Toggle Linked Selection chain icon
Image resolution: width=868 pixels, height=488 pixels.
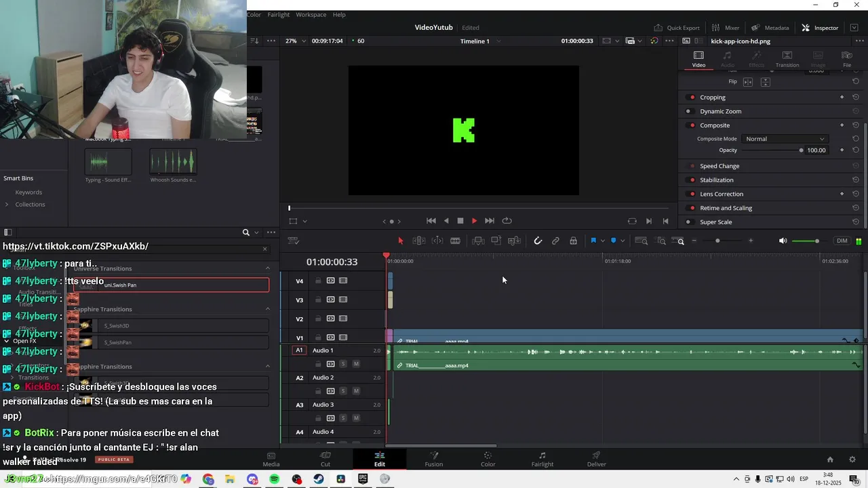[x=555, y=241]
